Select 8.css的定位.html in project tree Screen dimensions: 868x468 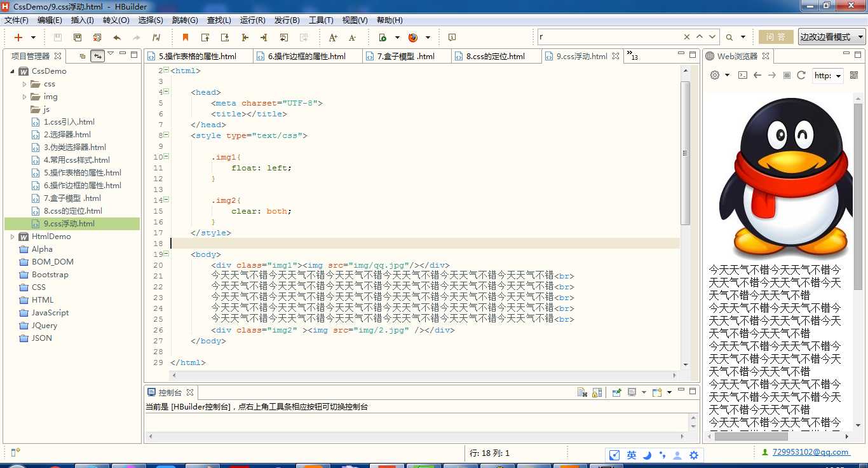(72, 211)
